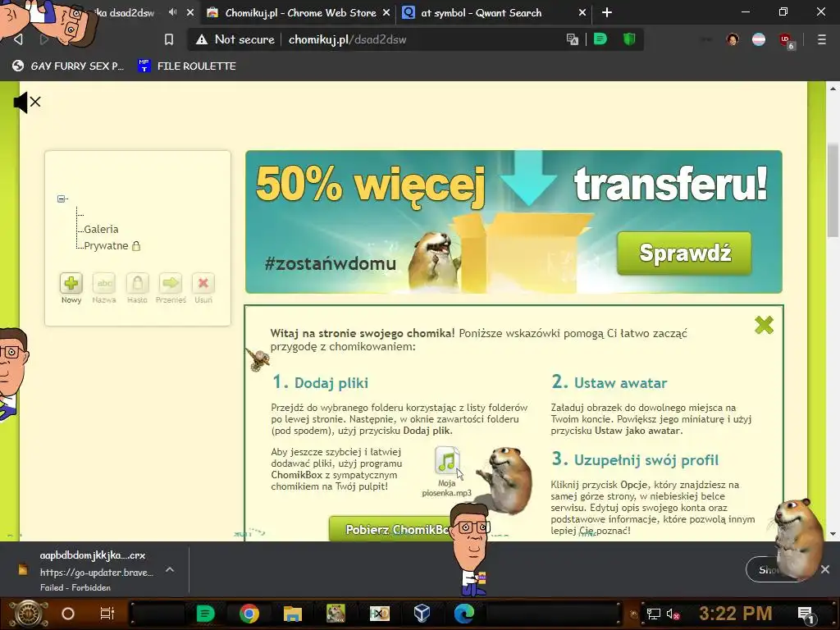The width and height of the screenshot is (840, 630).
Task: Open the GAY FURRY SEX P... bookmark
Action: [68, 66]
